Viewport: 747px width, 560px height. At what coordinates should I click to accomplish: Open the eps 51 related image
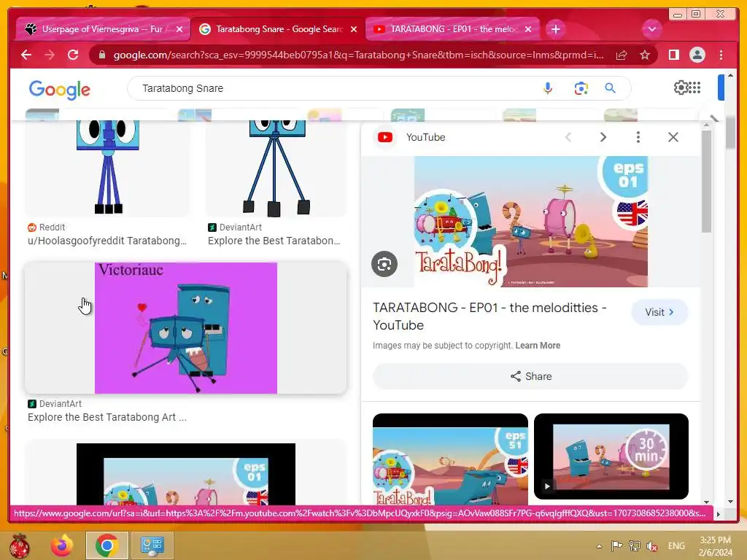[x=450, y=459]
